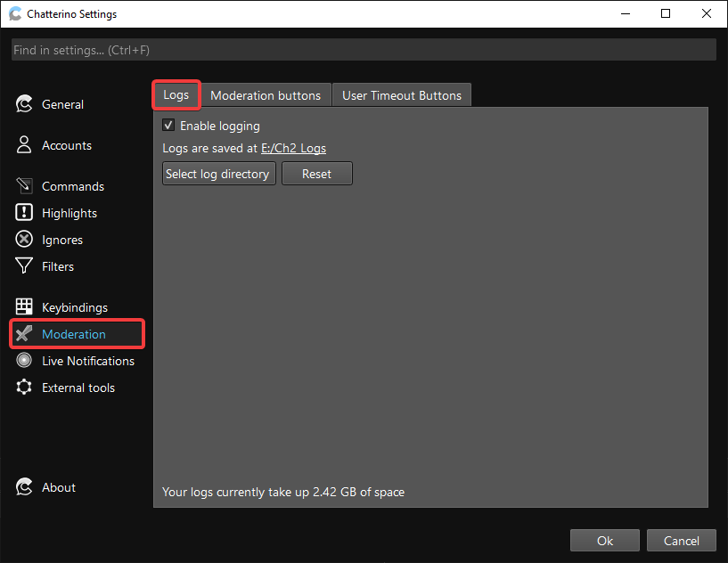Confirm settings with the Ok button
Image resolution: width=728 pixels, height=563 pixels.
tap(604, 540)
